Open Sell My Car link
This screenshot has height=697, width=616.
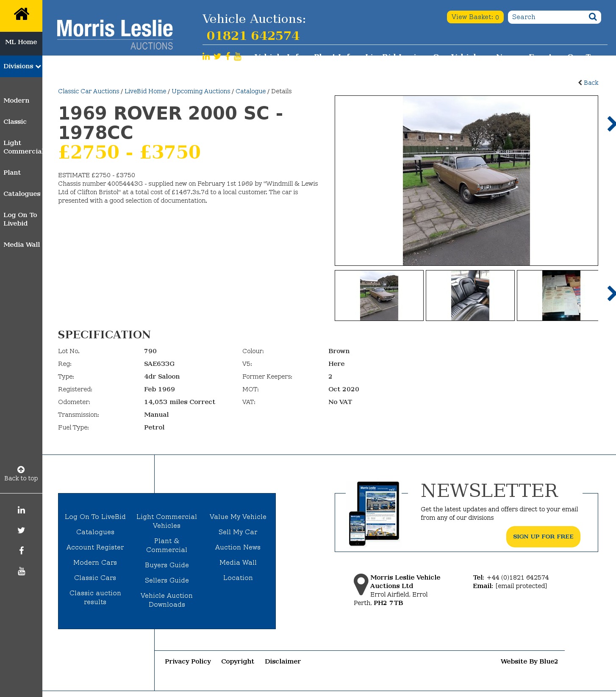238,532
